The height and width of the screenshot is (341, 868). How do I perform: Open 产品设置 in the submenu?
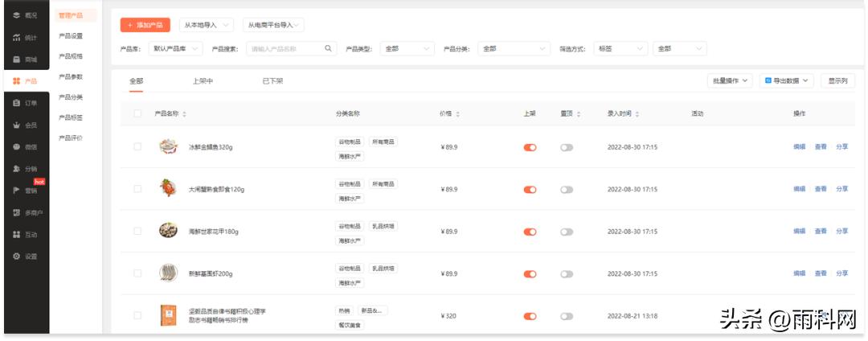(71, 36)
